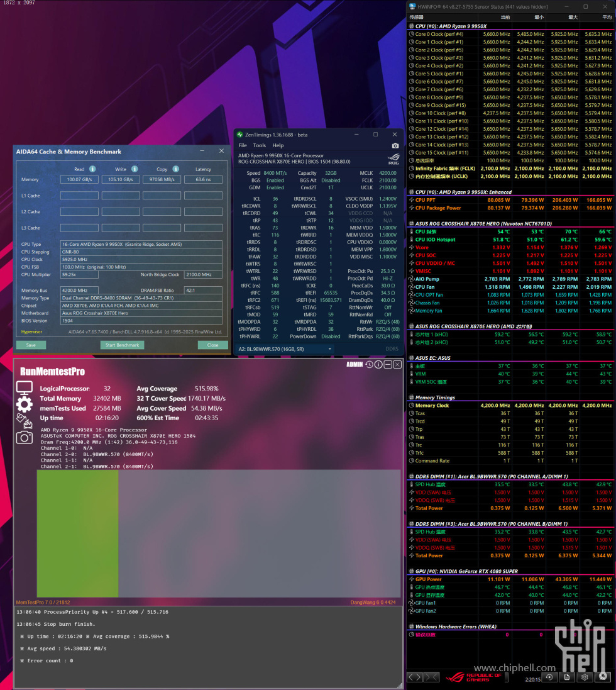Select Infinity Fabric (FCLK) sensor row
Viewport: 616px width, 690px height.
(511, 169)
